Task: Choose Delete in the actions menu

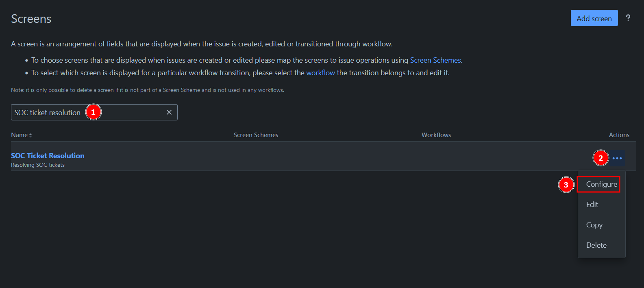Action: point(596,245)
